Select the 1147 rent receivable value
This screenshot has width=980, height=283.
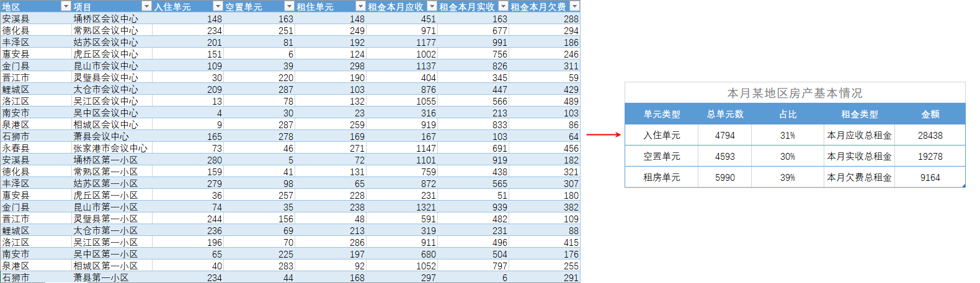click(402, 148)
